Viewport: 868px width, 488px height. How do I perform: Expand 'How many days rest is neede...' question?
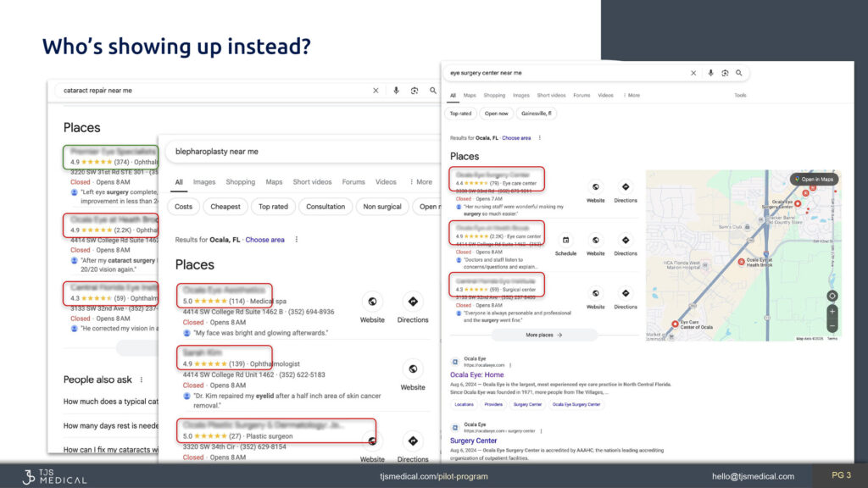point(111,426)
